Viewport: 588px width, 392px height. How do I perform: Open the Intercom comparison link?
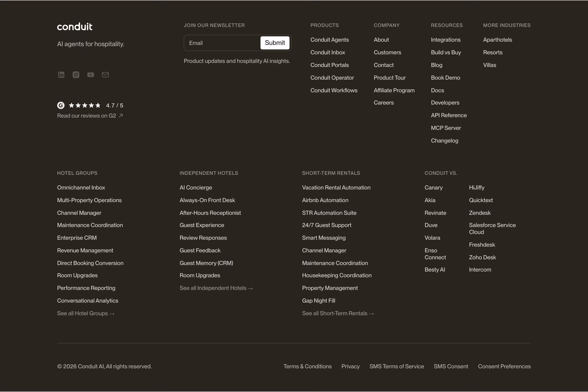pyautogui.click(x=480, y=270)
